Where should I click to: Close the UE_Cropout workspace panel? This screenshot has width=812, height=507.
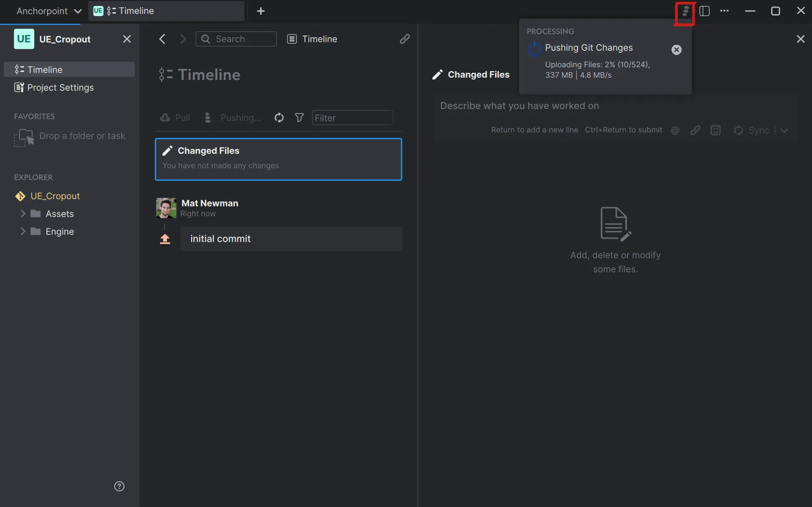(x=127, y=39)
